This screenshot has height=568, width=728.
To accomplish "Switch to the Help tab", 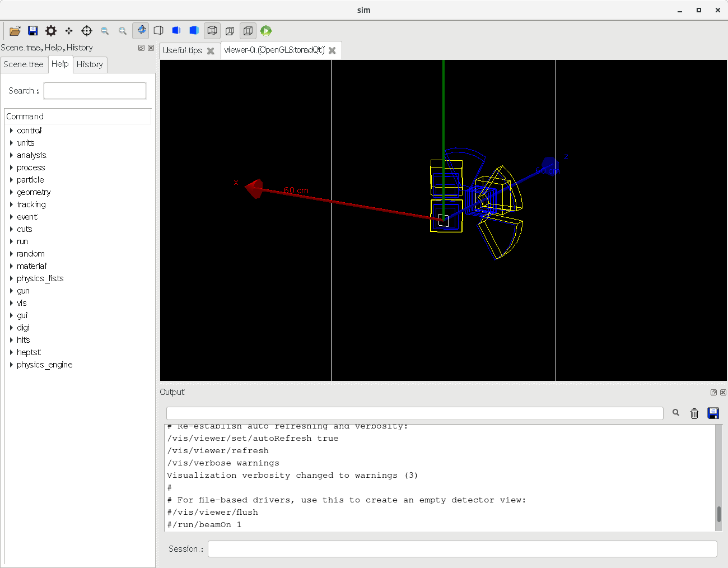I will coord(60,64).
